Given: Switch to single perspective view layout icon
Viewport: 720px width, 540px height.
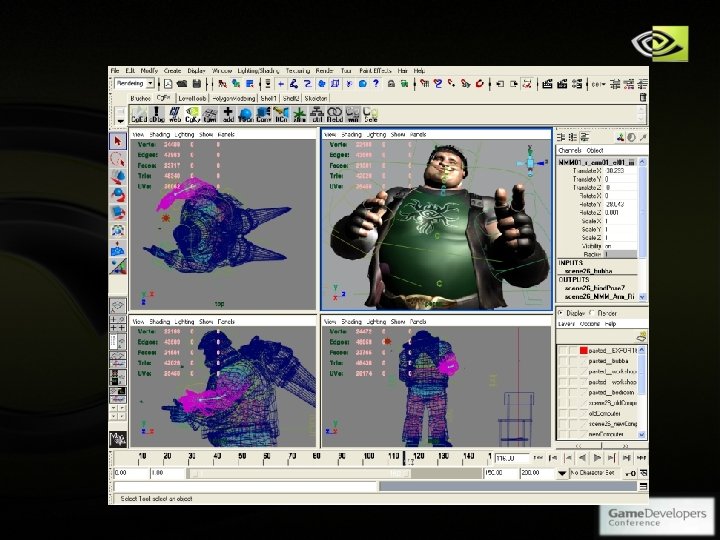Looking at the screenshot, I should tap(118, 305).
